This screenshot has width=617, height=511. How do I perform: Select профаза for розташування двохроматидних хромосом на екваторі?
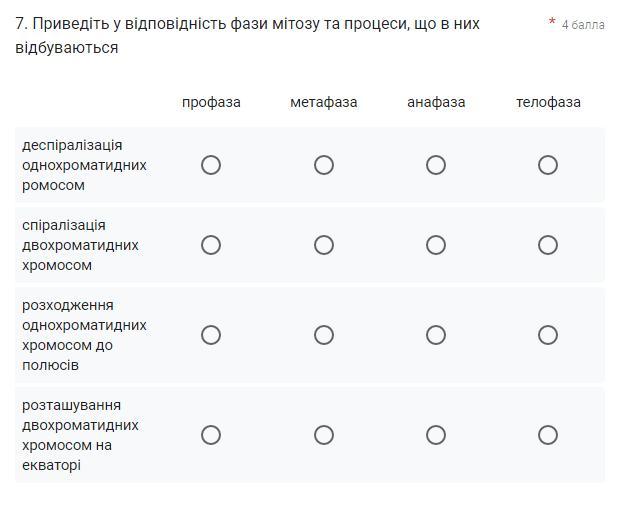[211, 435]
